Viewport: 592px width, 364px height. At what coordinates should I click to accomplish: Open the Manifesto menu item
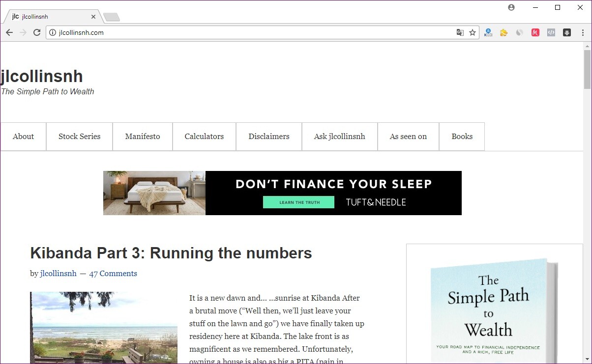(x=143, y=137)
